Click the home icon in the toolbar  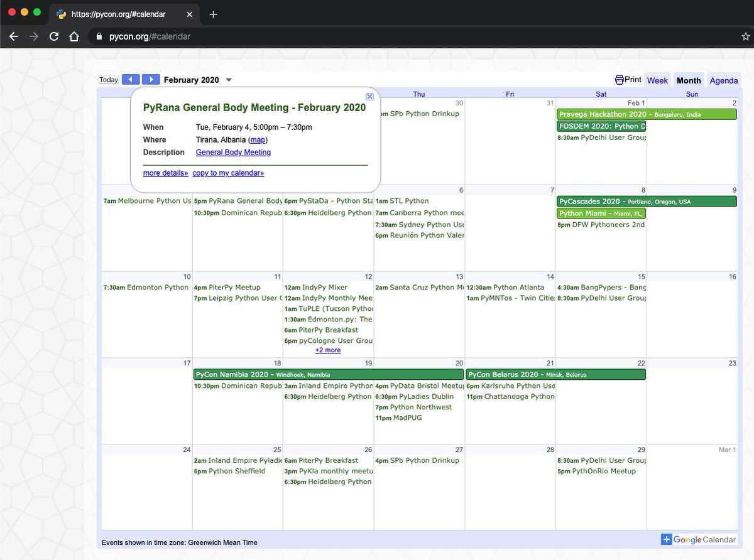(x=74, y=36)
